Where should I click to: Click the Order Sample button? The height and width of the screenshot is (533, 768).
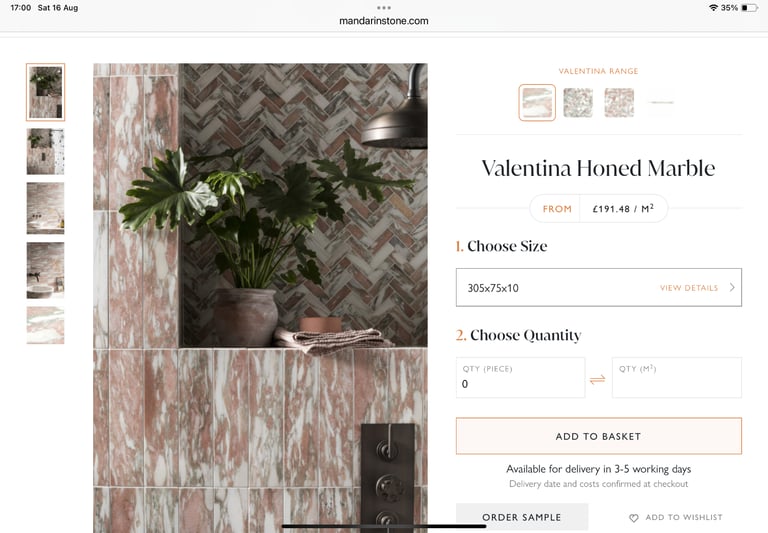(522, 517)
